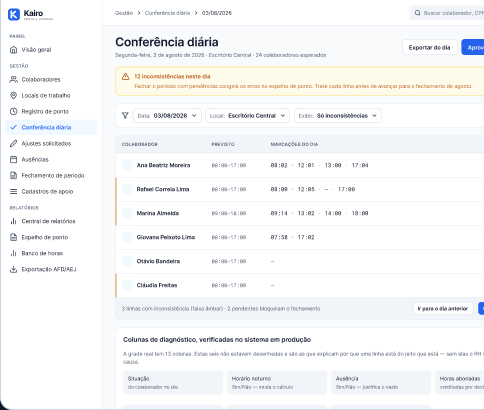The height and width of the screenshot is (410, 484).
Task: Click the search magnifier icon
Action: 417,13
